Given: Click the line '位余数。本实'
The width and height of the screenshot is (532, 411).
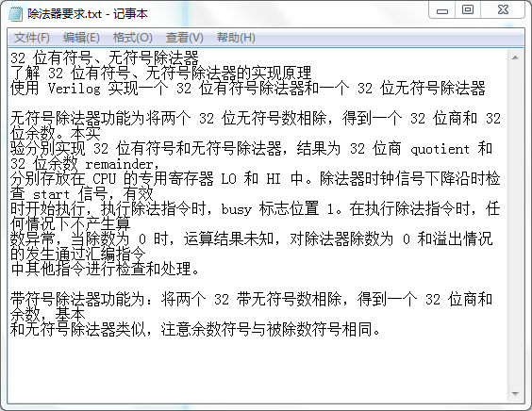Looking at the screenshot, I should [x=56, y=134].
